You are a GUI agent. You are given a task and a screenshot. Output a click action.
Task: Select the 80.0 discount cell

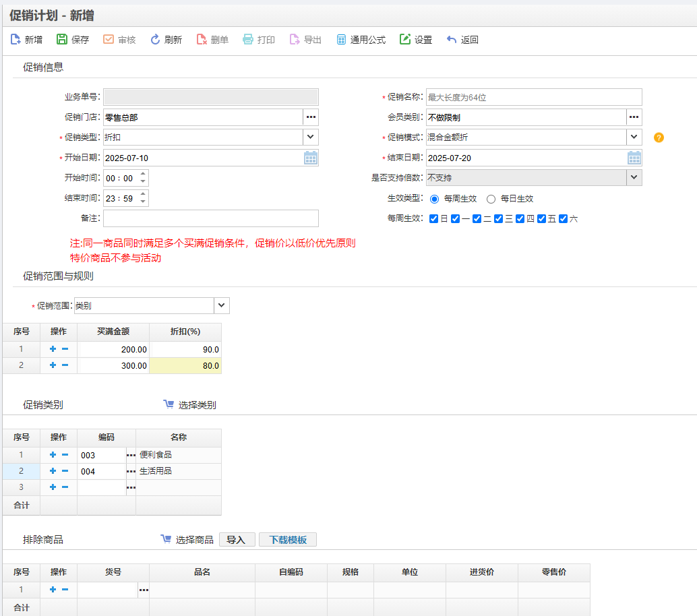click(185, 366)
